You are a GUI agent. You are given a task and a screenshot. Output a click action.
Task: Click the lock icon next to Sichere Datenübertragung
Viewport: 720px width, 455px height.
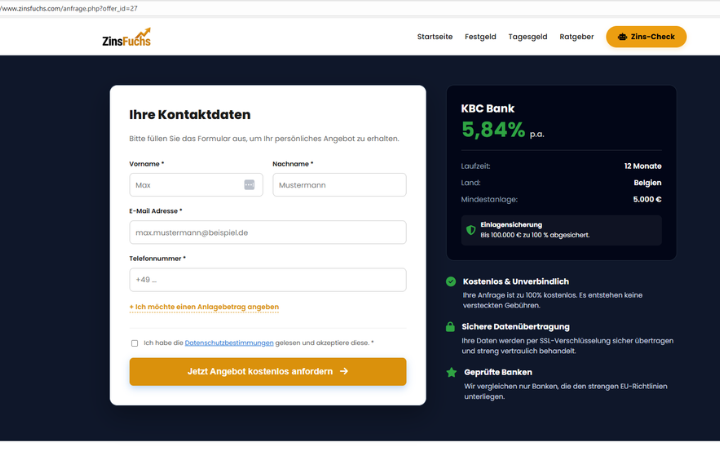click(452, 327)
